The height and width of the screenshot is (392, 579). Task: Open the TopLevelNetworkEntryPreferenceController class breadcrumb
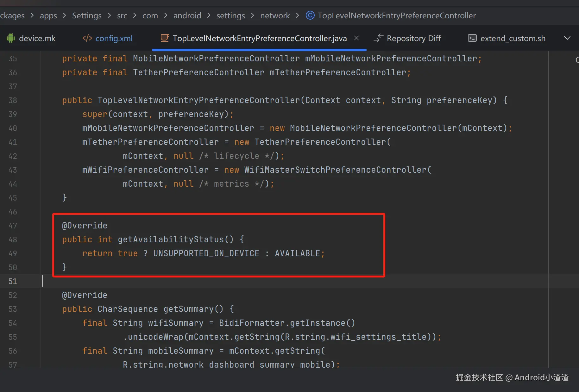(397, 16)
